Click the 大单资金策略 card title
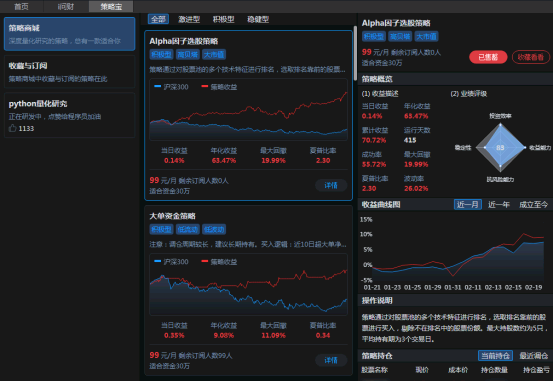 [x=172, y=216]
